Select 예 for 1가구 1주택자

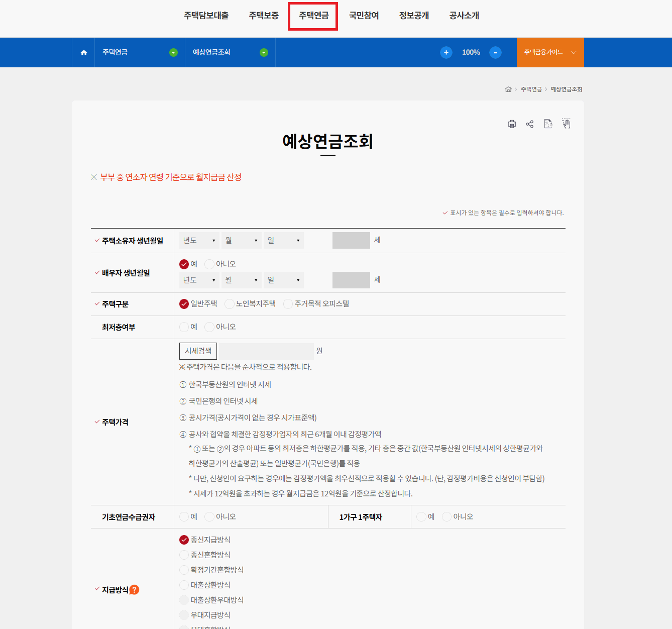(421, 517)
